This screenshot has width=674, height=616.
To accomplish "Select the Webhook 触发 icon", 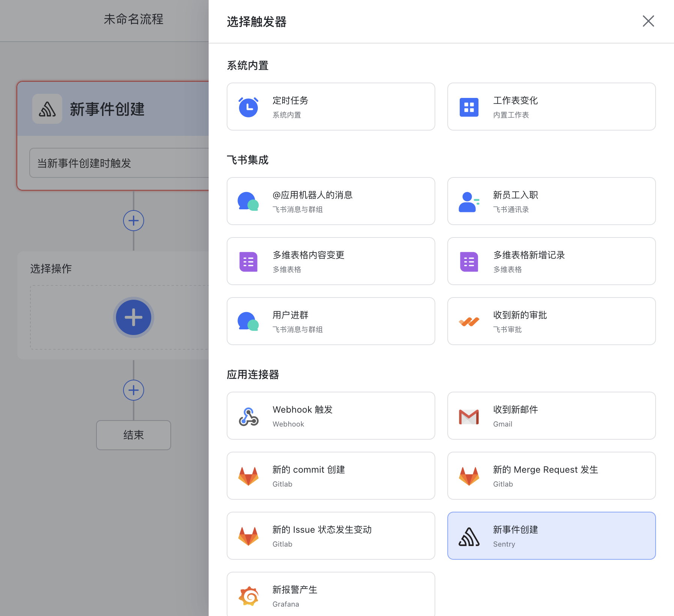I will click(248, 416).
